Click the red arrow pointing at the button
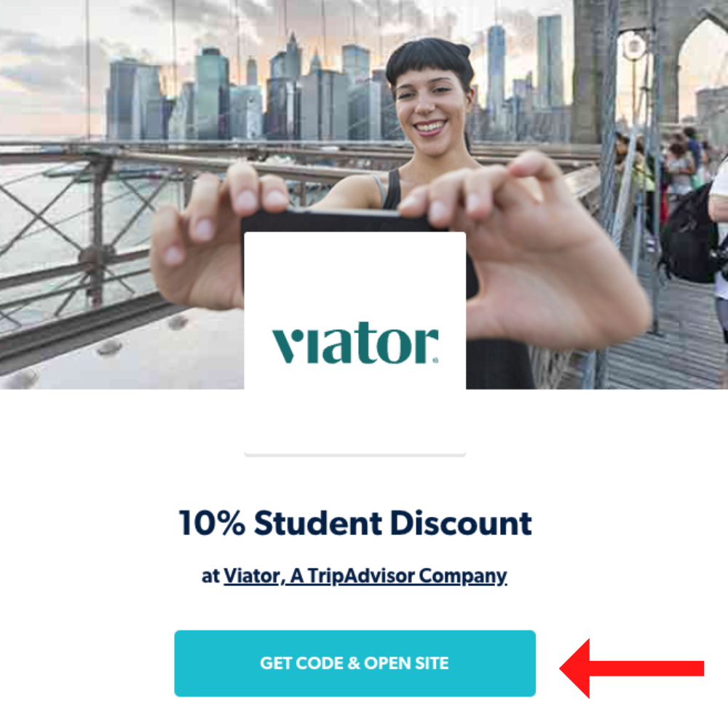 pos(631,668)
